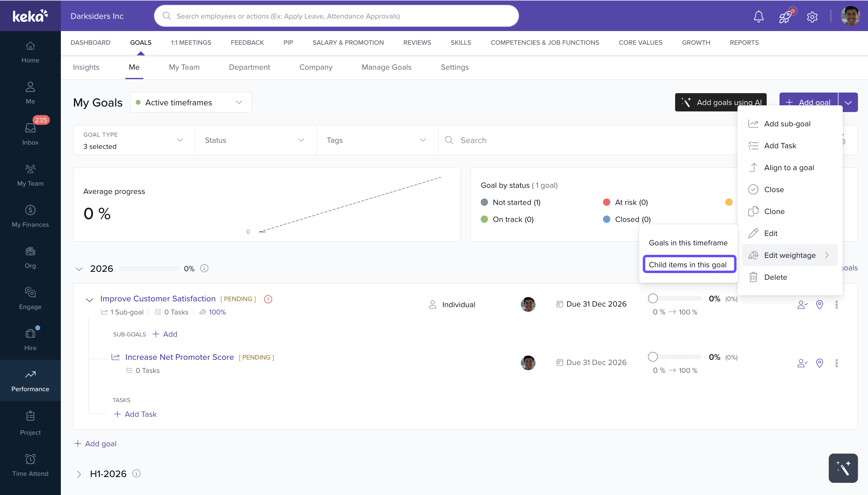Screen dimensions: 868x495
Task: Open the Goal Type filter dropdown
Action: pos(134,140)
